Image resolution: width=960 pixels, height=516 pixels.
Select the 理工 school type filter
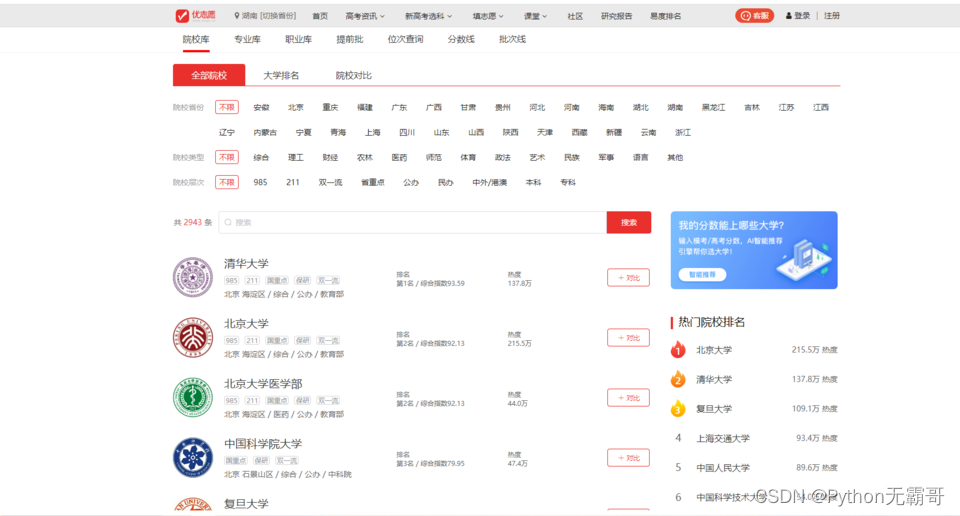point(296,157)
